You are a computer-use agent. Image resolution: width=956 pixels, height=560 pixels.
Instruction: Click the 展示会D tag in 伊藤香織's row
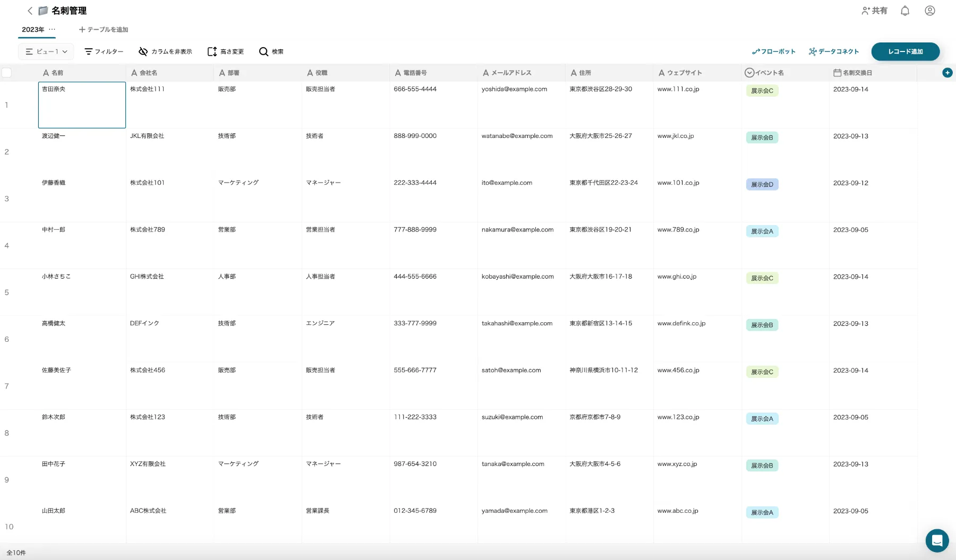pos(762,184)
